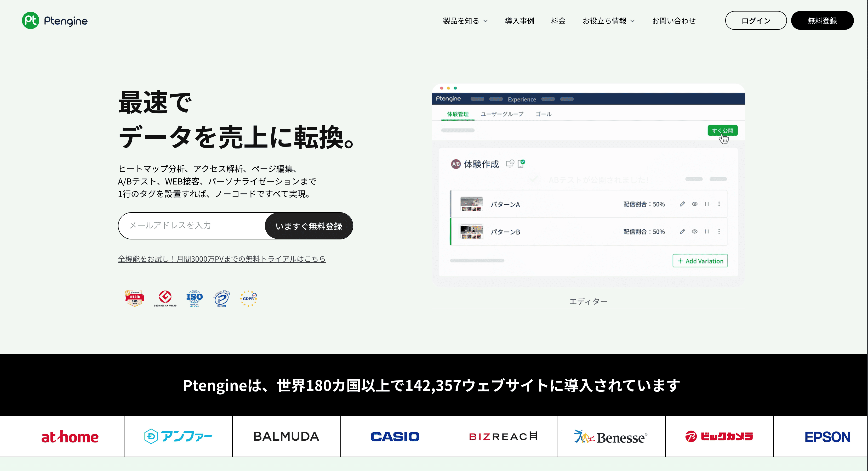The width and height of the screenshot is (868, 471).
Task: Expand options menu on パターンA row
Action: [719, 204]
